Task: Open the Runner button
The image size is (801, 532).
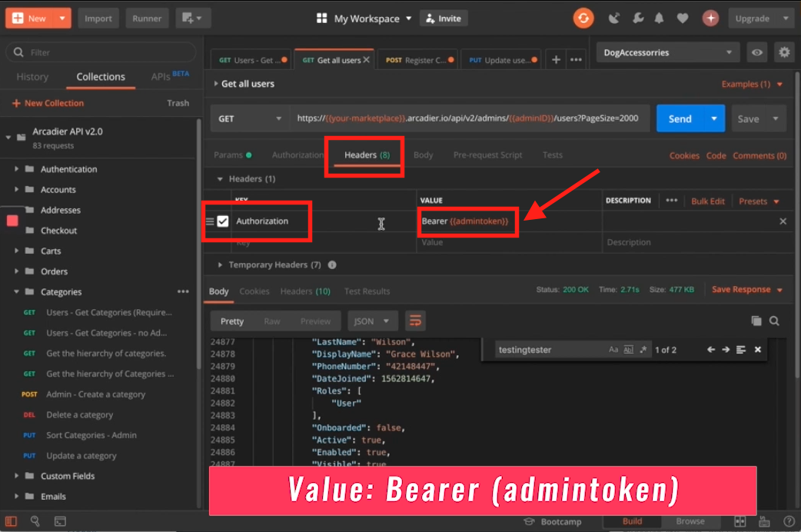Action: pos(147,18)
